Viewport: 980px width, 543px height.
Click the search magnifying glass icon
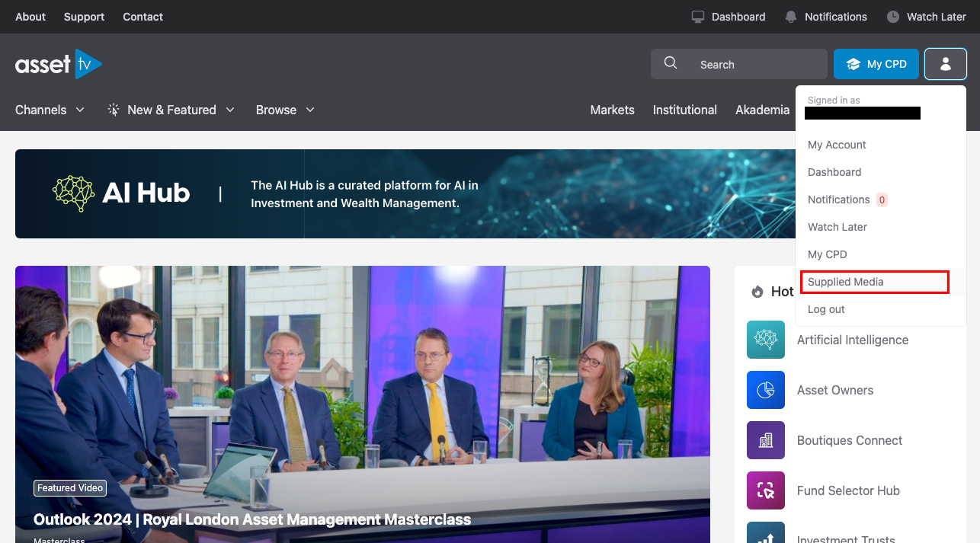click(671, 64)
